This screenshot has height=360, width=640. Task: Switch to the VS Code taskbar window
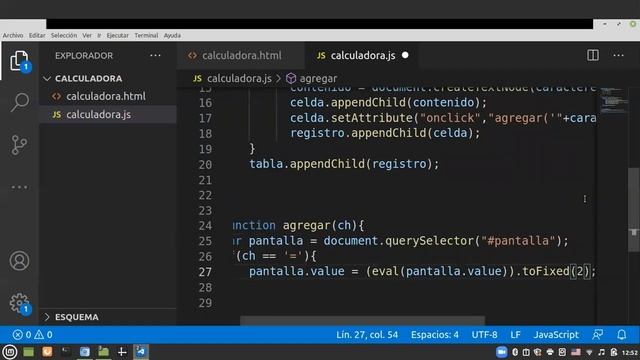(x=141, y=351)
